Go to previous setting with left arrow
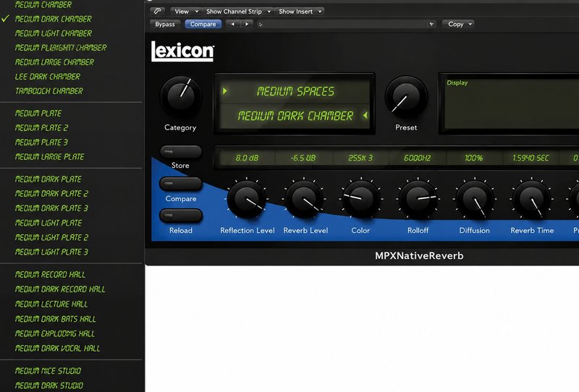Viewport: 579px width, 392px height. click(232, 24)
